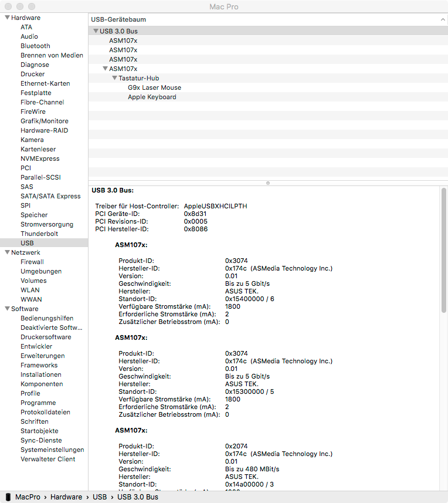Open Umgebungen under Netzwerk

pos(41,271)
